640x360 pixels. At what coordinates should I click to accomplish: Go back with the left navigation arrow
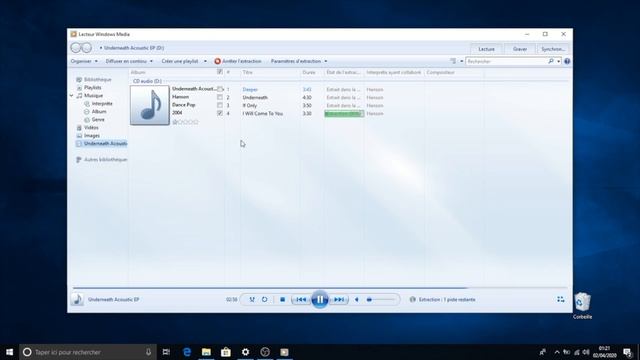click(76, 48)
